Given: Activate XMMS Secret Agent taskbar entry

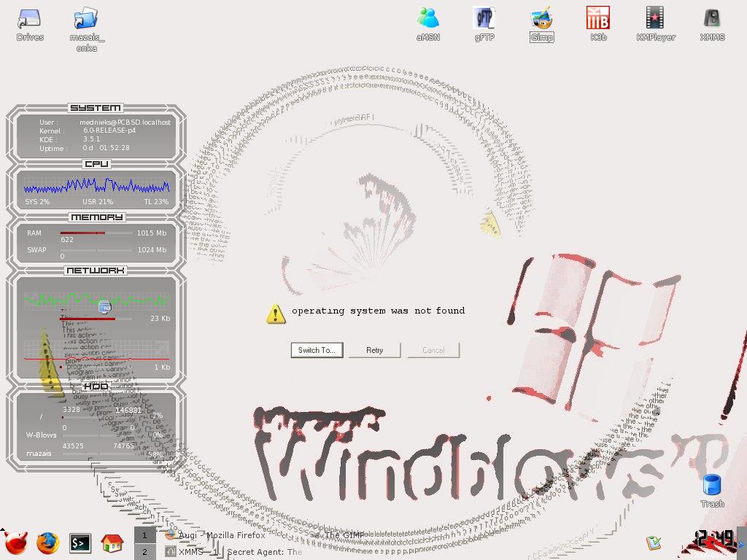Looking at the screenshot, I should tap(233, 552).
